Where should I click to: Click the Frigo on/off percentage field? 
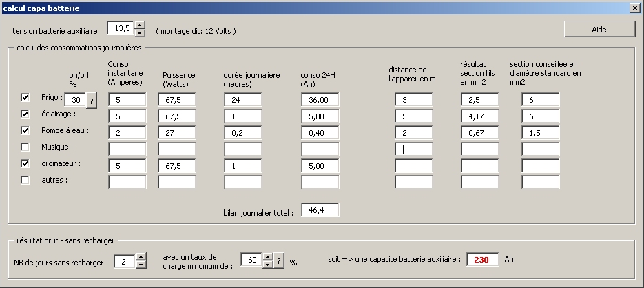(73, 100)
